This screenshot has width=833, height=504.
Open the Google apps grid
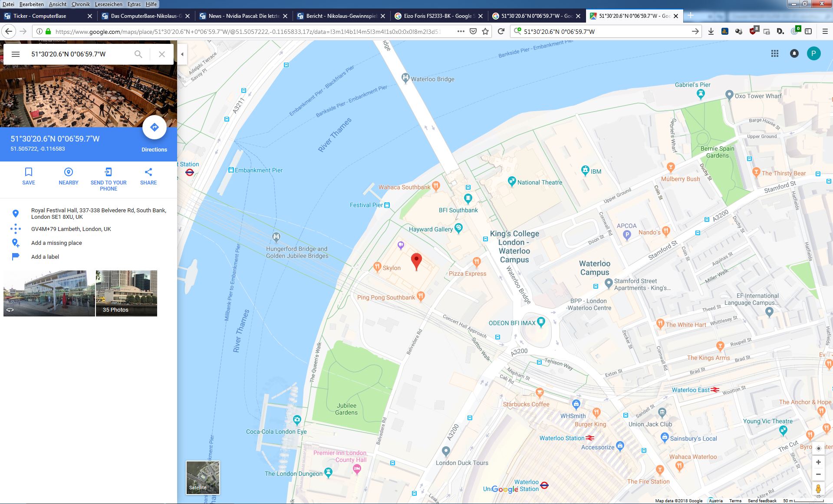[775, 53]
